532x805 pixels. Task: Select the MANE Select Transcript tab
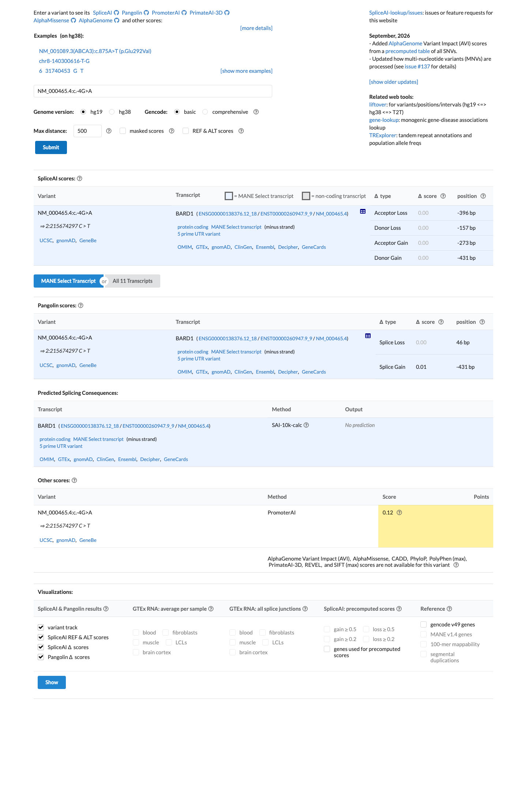click(x=68, y=281)
